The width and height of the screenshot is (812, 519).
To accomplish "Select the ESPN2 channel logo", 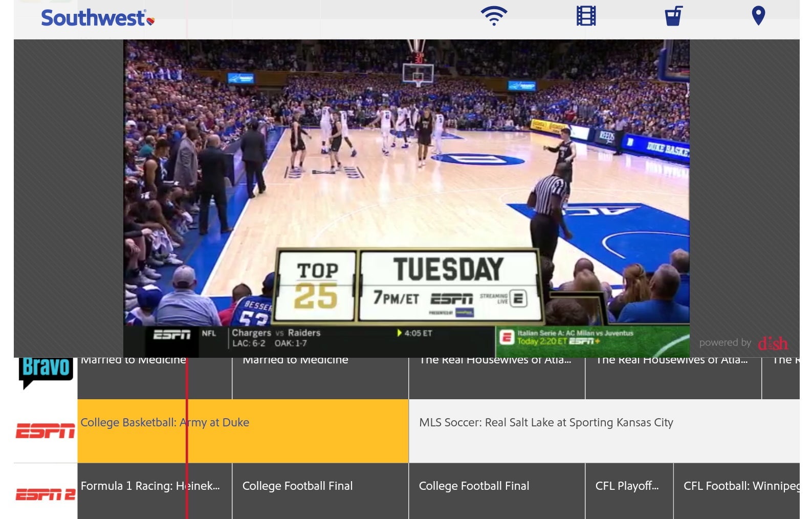I will coord(46,494).
